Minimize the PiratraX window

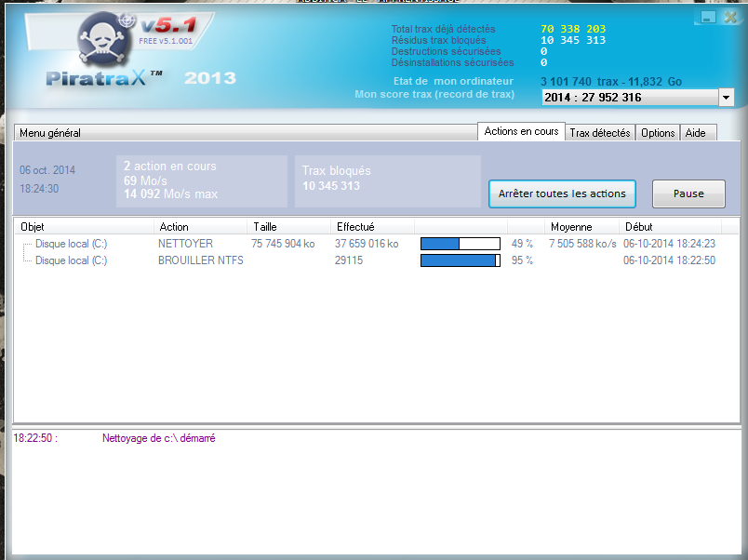708,18
